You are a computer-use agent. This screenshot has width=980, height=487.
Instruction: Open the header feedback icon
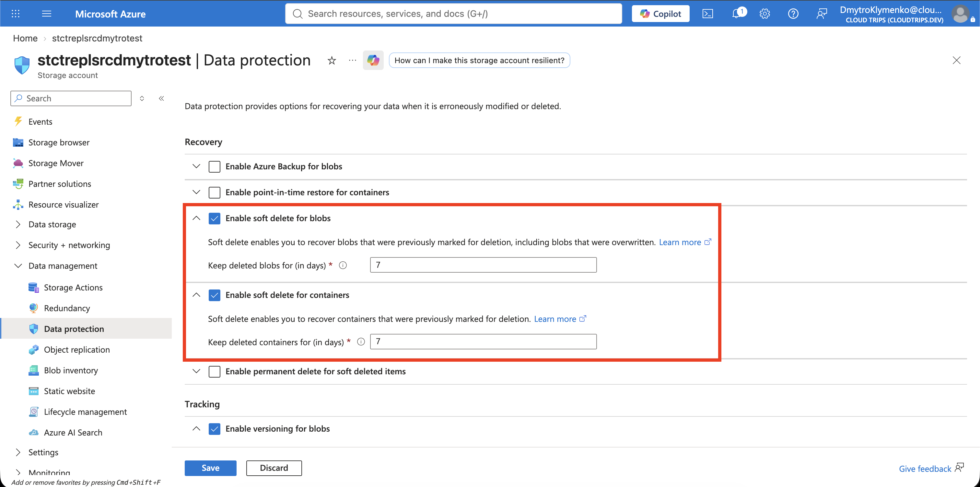(822, 14)
